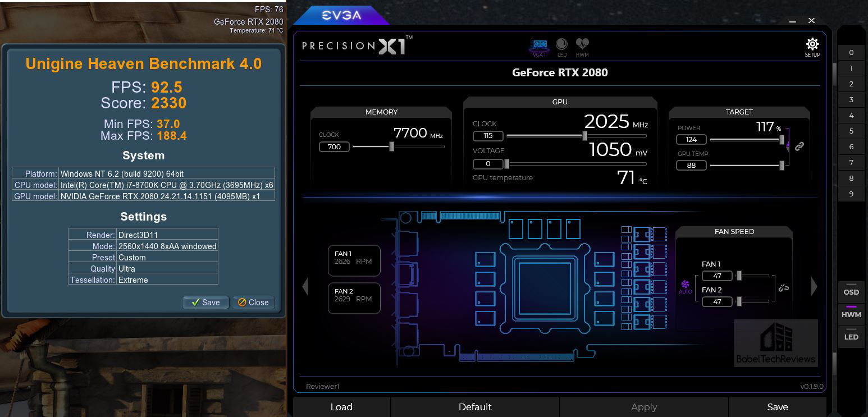Click the EVGA logo tab
868x417 pixels.
point(341,15)
